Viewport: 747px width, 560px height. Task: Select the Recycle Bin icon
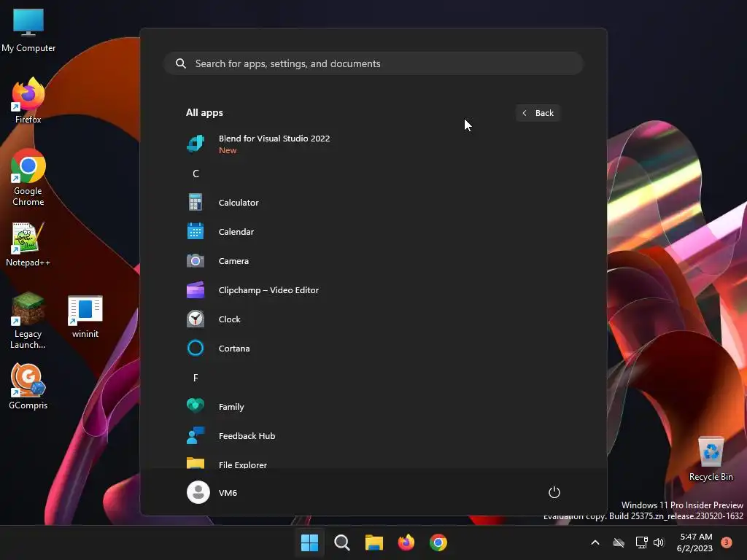point(711,459)
